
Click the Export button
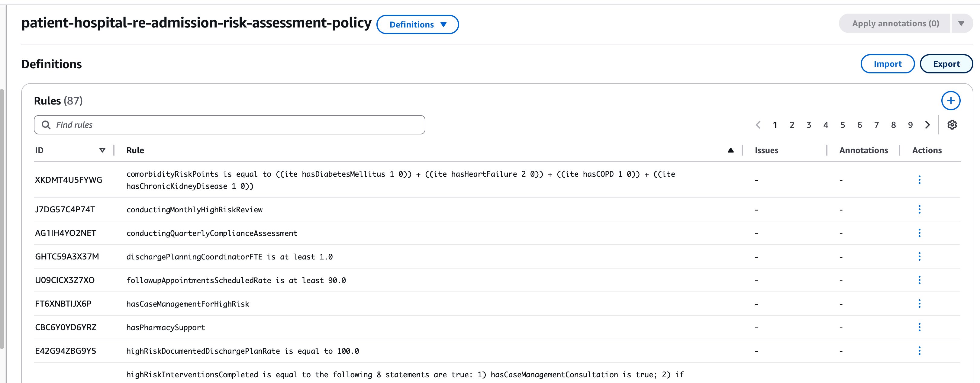pyautogui.click(x=946, y=64)
